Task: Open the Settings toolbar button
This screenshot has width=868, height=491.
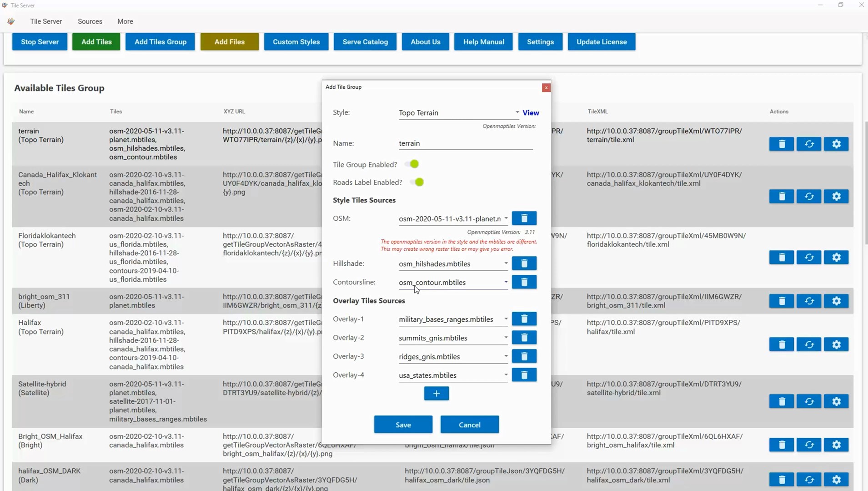Action: point(540,42)
